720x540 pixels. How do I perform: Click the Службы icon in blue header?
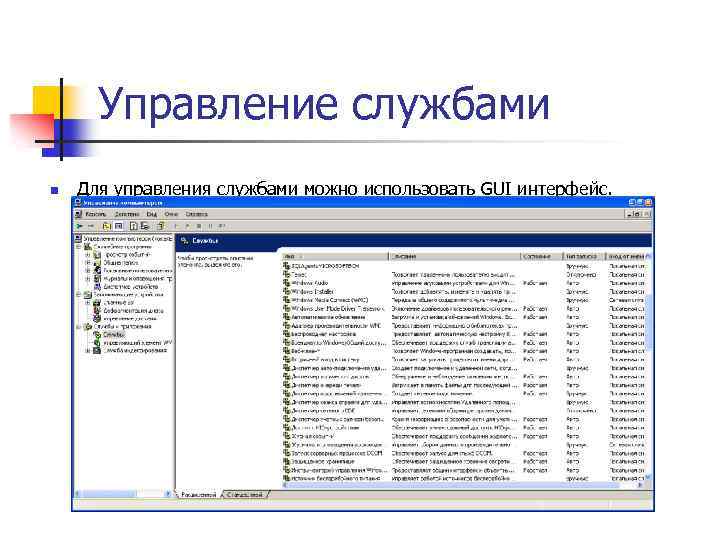[185, 241]
